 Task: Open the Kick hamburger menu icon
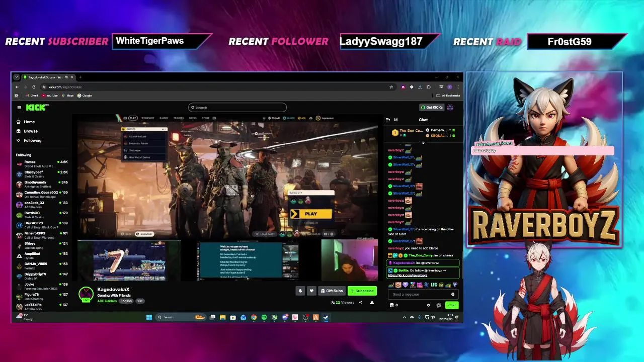pos(19,107)
